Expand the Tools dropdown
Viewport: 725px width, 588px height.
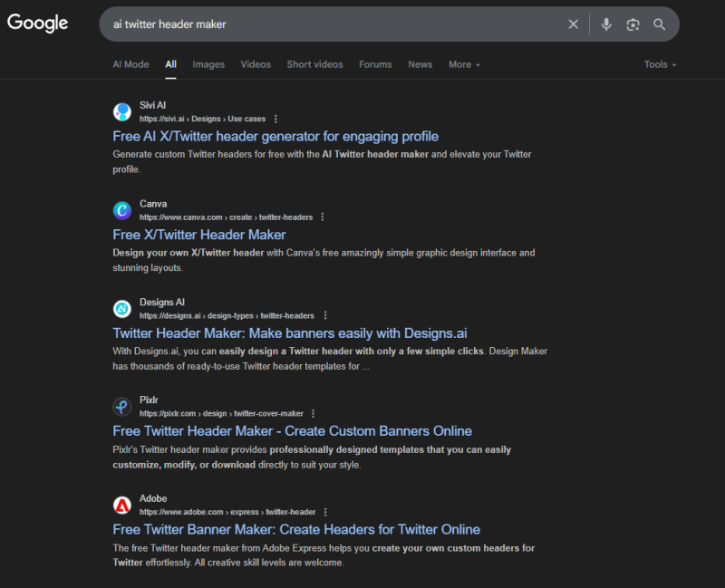[x=661, y=64]
